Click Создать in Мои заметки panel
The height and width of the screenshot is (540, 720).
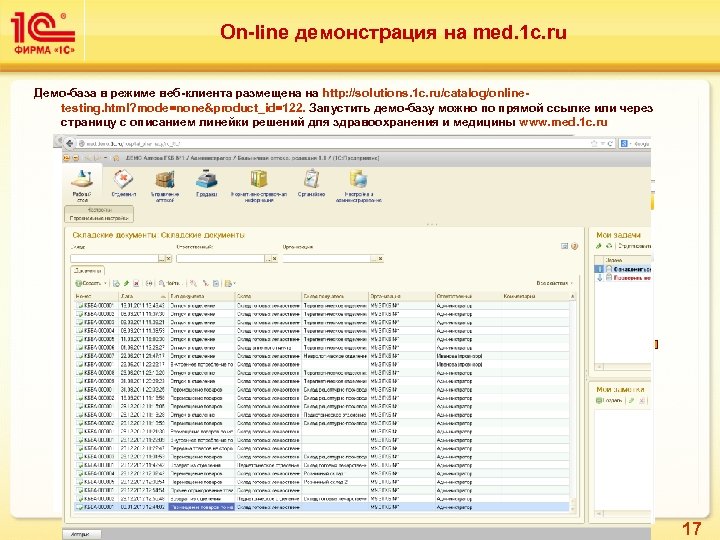coord(609,400)
